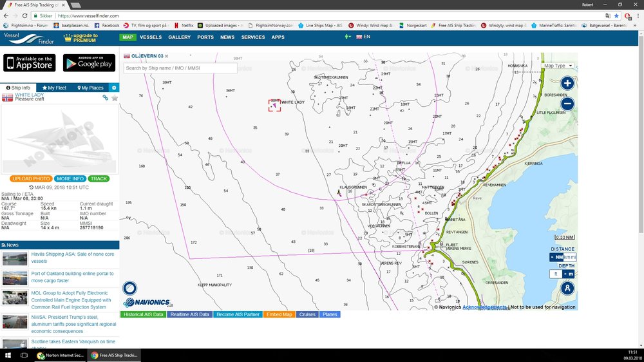Click Become AIS Partner button
This screenshot has height=362, width=644.
(238, 314)
